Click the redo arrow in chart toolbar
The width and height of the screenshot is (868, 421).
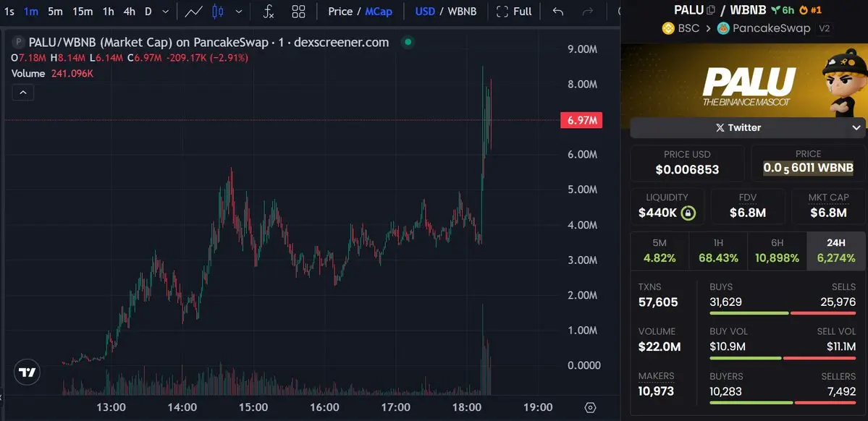click(x=588, y=12)
